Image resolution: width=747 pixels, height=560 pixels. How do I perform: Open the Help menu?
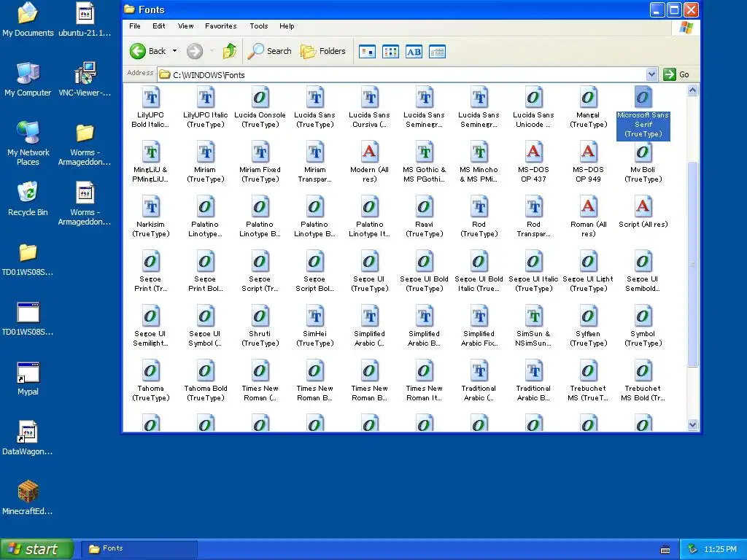click(287, 26)
